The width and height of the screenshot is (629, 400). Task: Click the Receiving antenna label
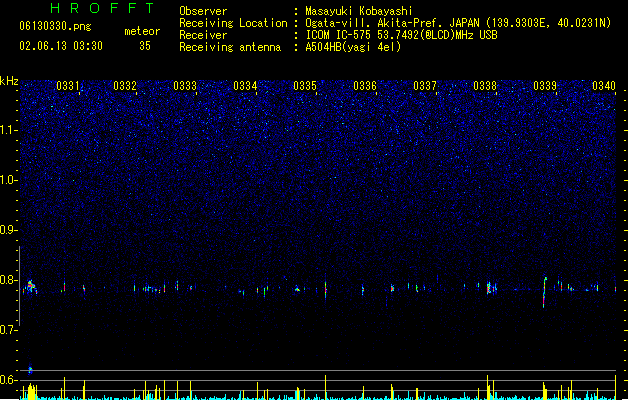pos(230,47)
